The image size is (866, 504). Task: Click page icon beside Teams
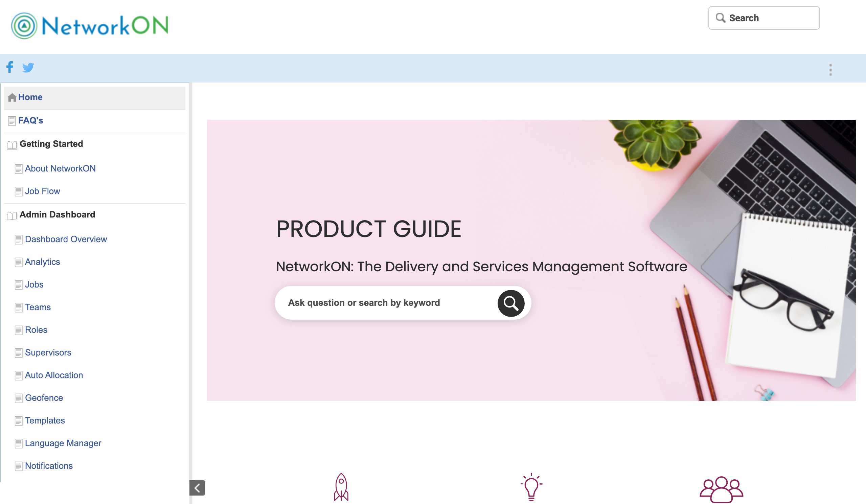coord(19,308)
